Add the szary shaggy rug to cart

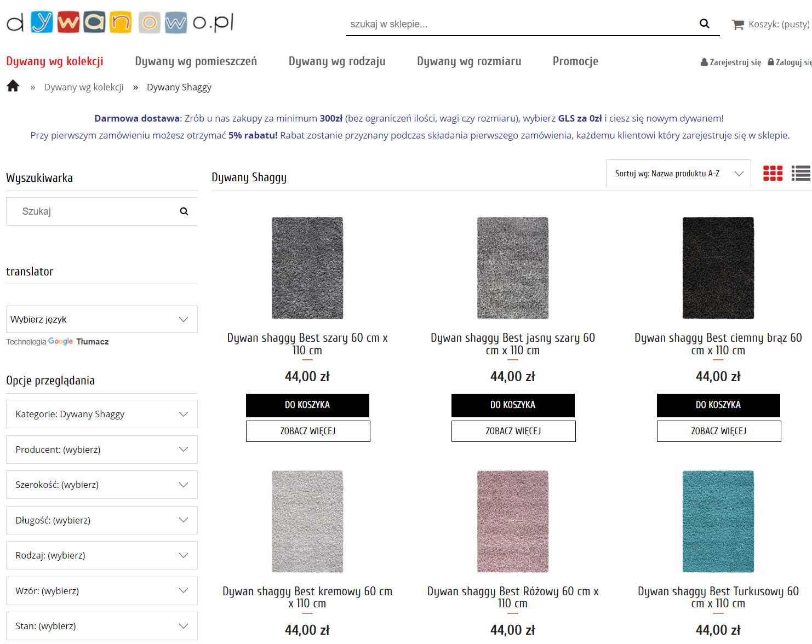pos(307,405)
